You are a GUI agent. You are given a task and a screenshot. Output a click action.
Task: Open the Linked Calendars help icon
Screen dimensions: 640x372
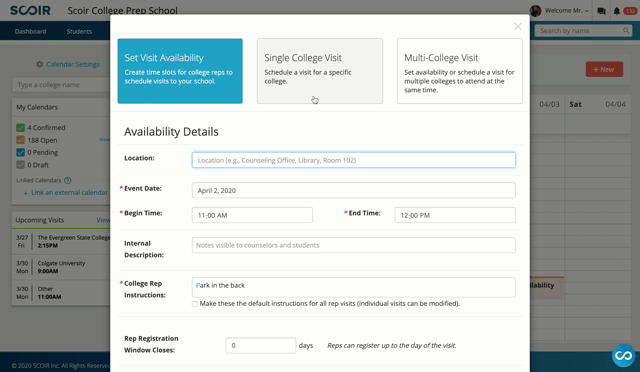pos(68,180)
